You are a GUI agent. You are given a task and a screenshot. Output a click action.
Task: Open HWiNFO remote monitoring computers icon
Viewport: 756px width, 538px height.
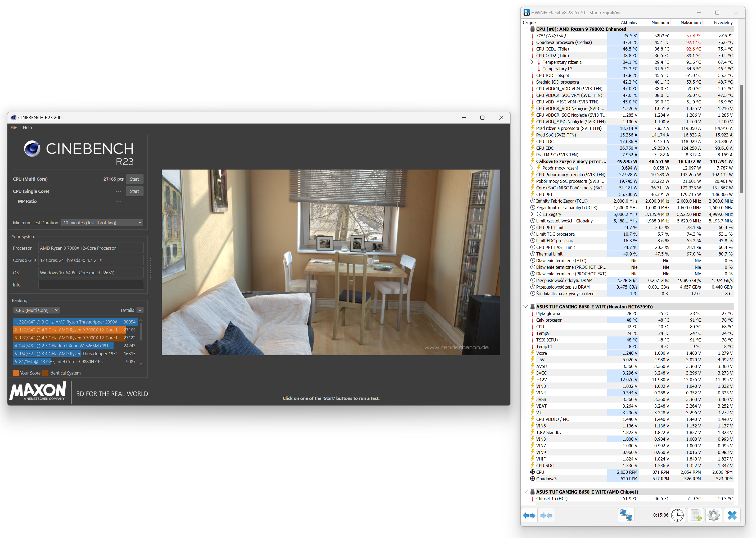(626, 515)
